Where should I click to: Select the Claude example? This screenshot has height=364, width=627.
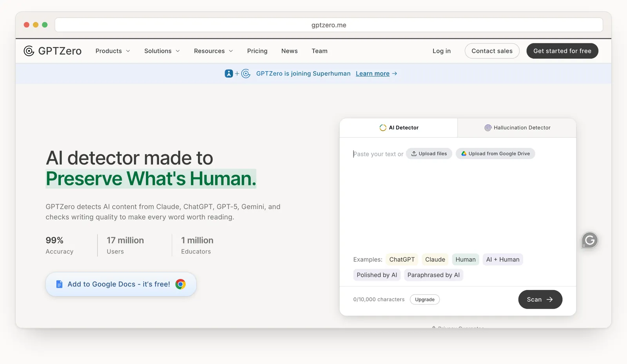click(435, 259)
